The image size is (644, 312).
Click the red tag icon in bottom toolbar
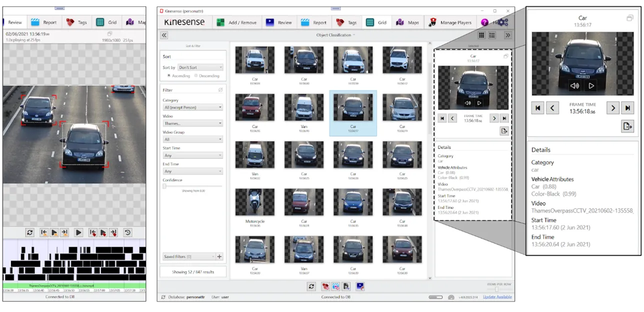[325, 287]
